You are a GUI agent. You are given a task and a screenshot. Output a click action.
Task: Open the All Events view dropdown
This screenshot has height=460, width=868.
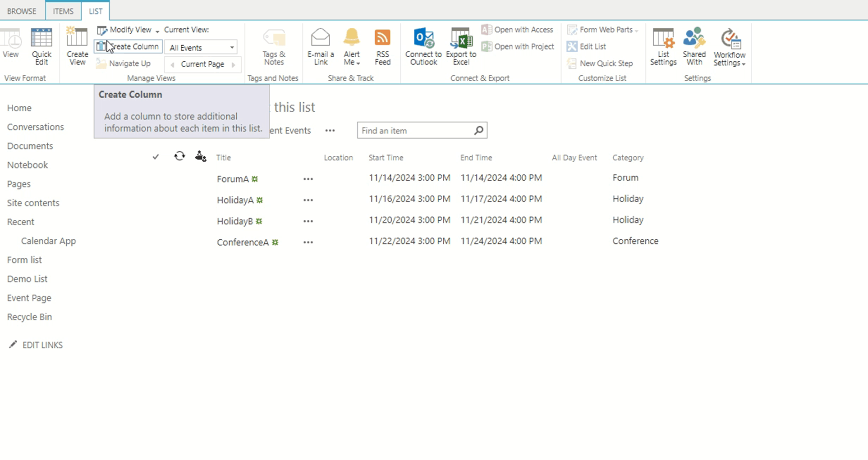point(200,47)
